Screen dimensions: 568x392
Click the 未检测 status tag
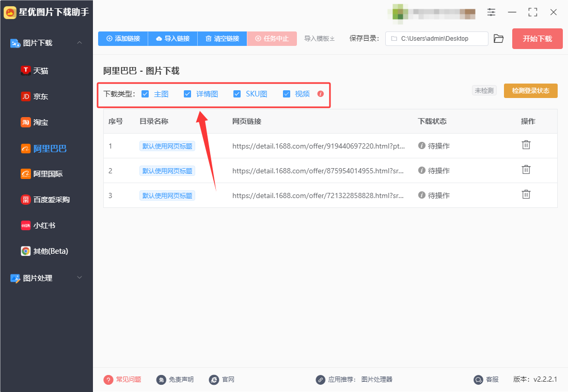tap(484, 90)
